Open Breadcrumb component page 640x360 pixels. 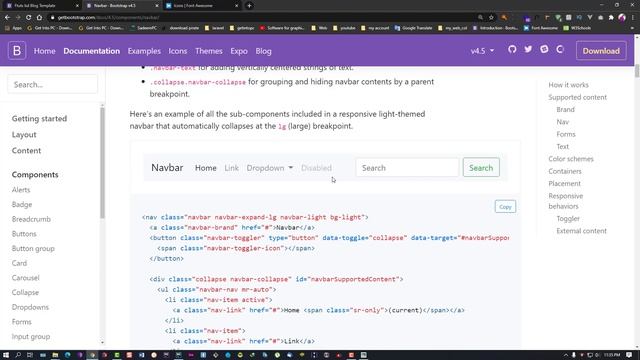(x=31, y=219)
